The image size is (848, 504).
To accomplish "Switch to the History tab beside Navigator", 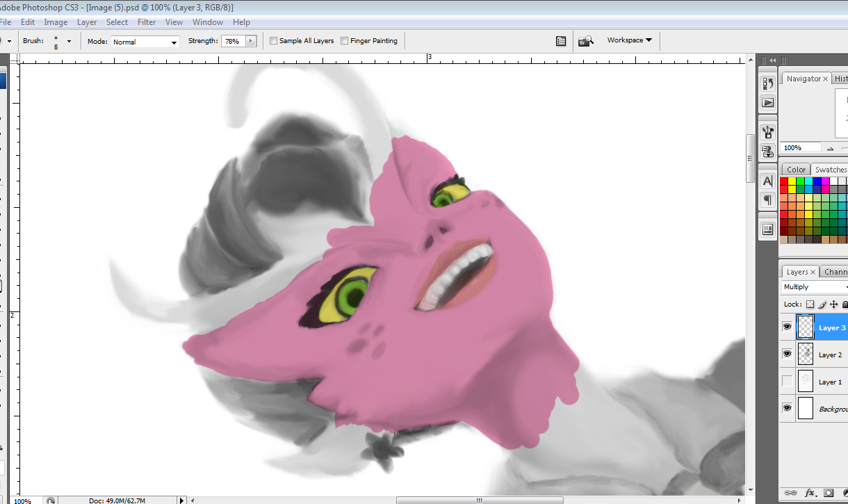I will pos(840,79).
